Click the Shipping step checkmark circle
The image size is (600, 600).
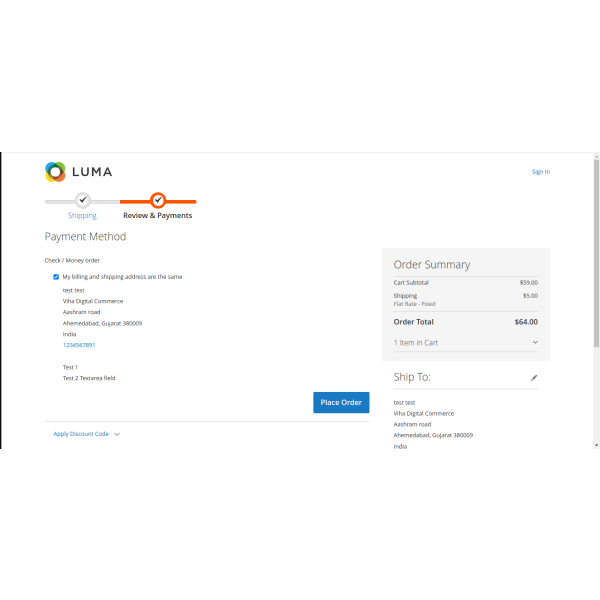pos(82,200)
